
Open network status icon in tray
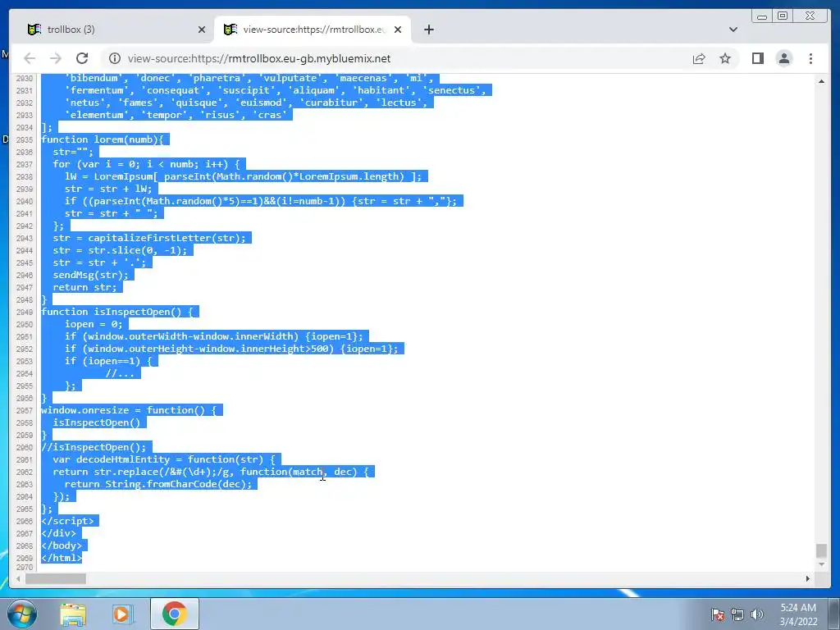tap(737, 614)
